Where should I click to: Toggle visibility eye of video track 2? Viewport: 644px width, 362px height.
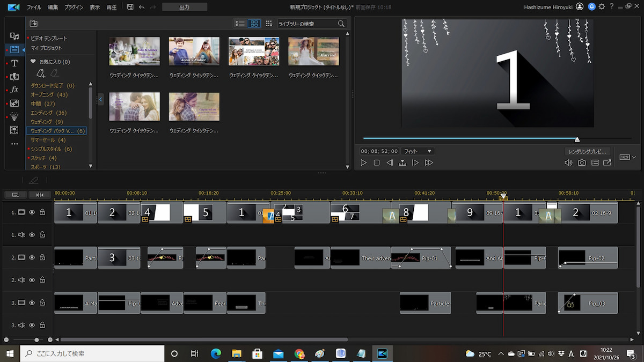32,257
